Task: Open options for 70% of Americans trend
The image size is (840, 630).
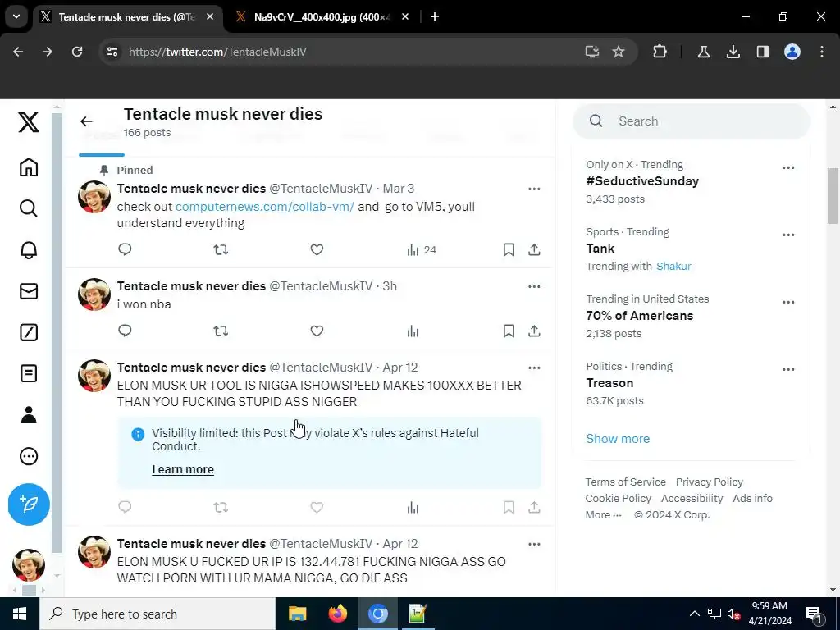Action: (788, 302)
